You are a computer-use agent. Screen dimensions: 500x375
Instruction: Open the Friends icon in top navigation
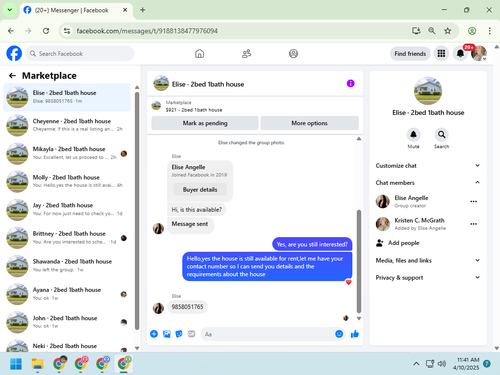(x=246, y=53)
